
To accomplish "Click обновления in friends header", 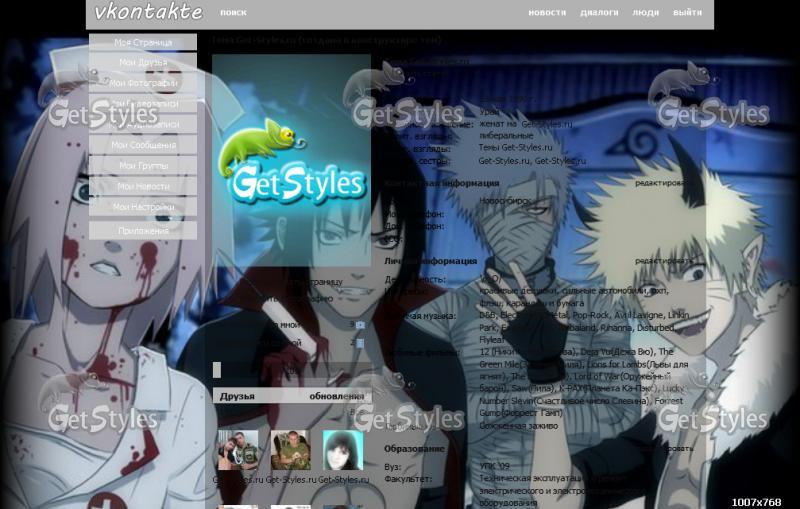I will [337, 396].
